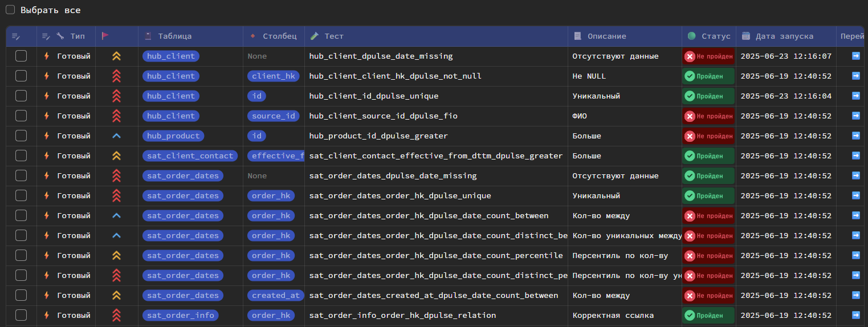The height and width of the screenshot is (327, 868).
Task: Click the sat_client_contact table tag
Action: [x=190, y=156]
